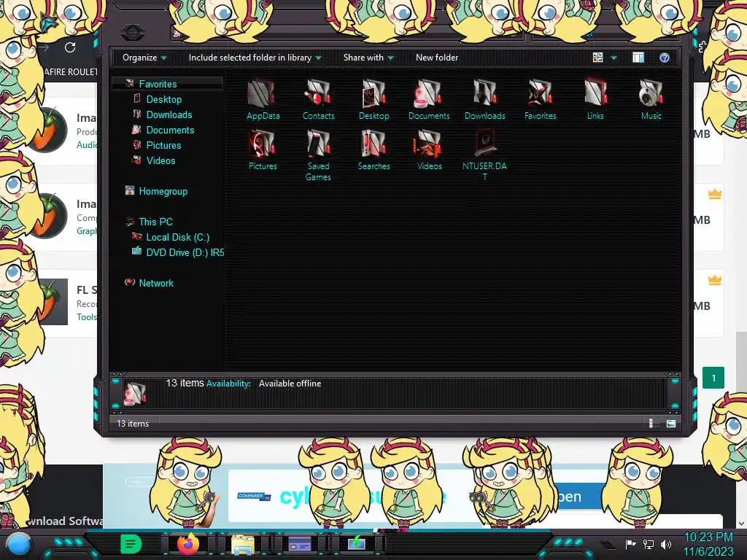Click the Available offline value text
Screen dimensions: 747x560
290,384
